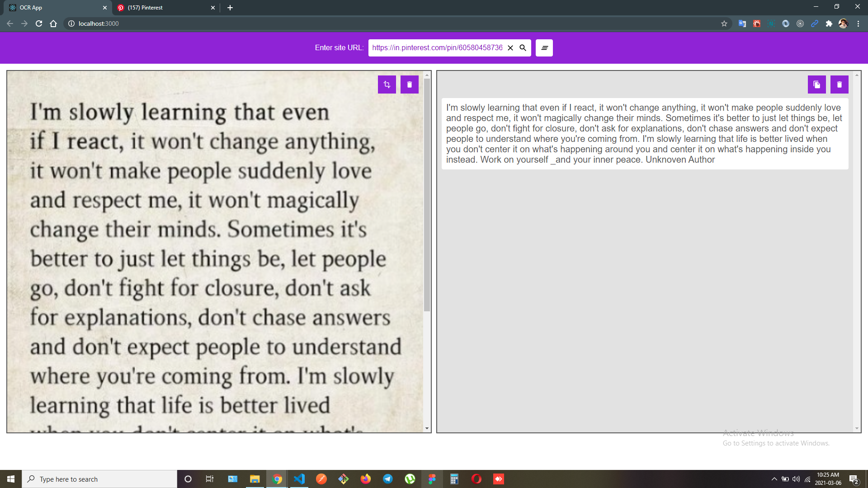868x488 pixels.
Task: Delete the loaded image with trash icon
Action: click(x=410, y=84)
